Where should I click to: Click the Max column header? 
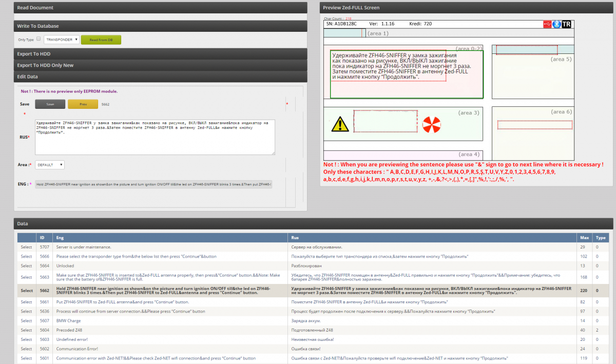click(584, 238)
